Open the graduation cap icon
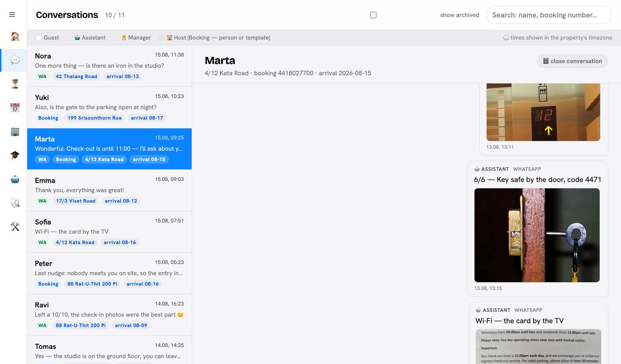Image resolution: width=621 pixels, height=364 pixels. pos(15,155)
